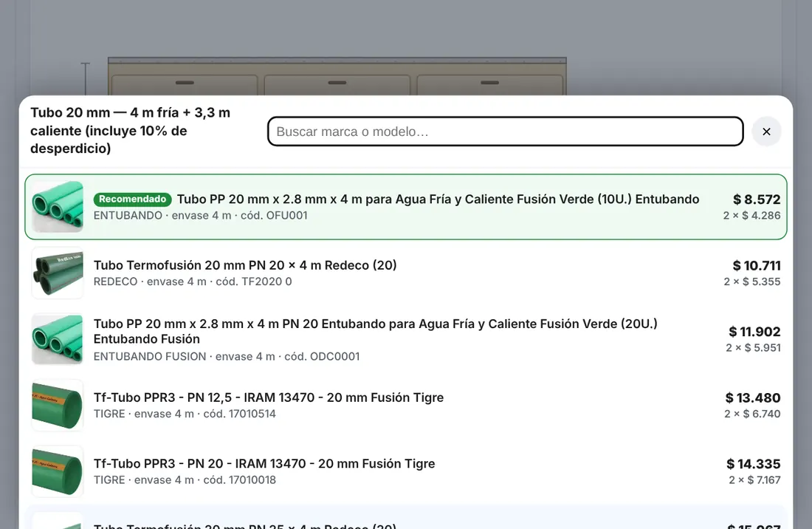
Task: Choose 'Tubo Termofusión 20 mm PN 20 × 4 m Redeco (20)'
Action: tap(245, 265)
